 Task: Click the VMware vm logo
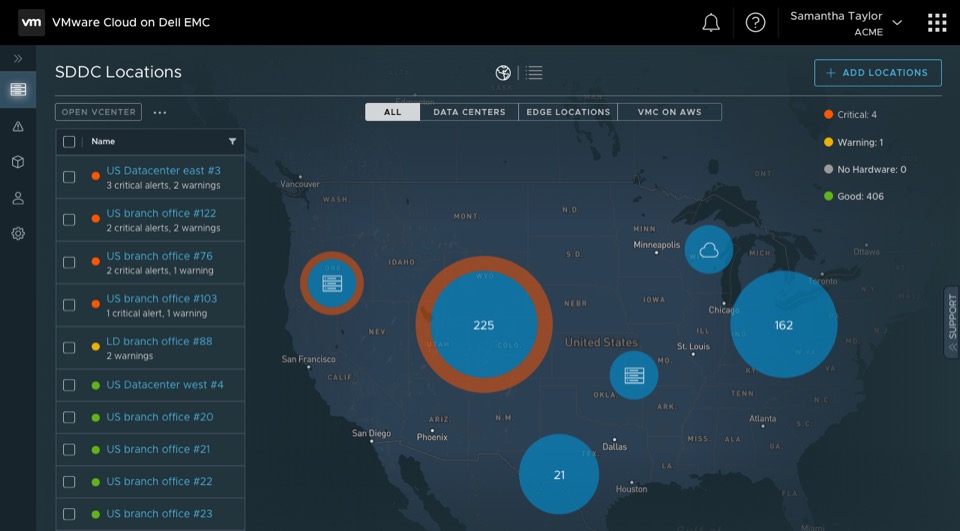31,23
